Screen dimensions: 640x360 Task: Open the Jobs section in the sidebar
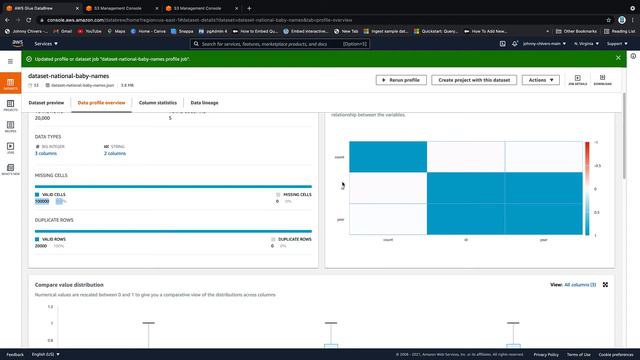11,148
